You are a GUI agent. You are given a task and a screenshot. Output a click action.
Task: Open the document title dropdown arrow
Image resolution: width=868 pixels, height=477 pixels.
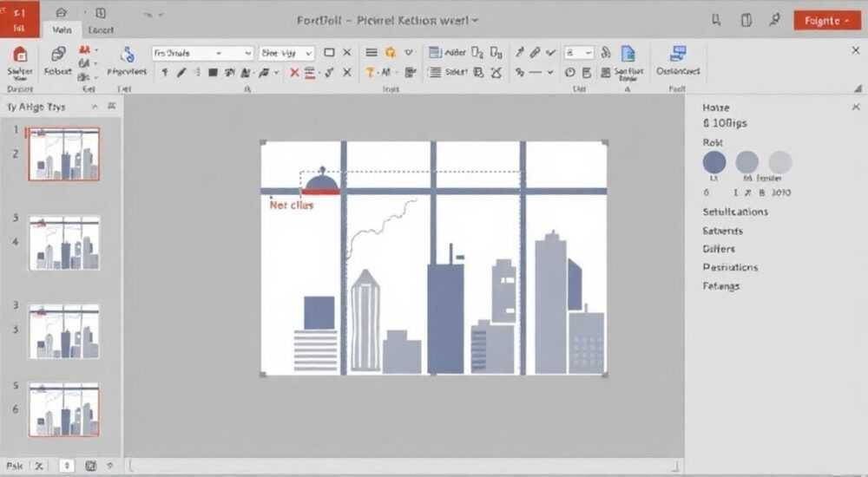pyautogui.click(x=475, y=21)
